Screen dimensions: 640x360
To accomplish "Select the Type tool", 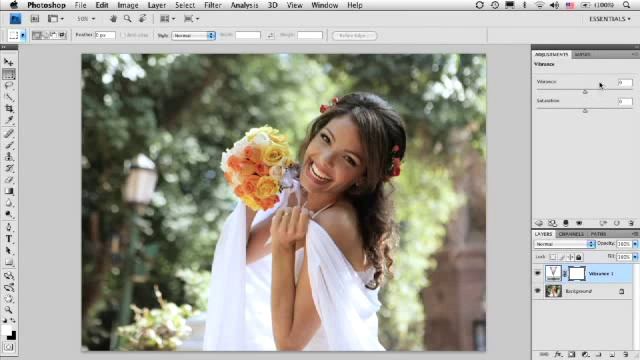I will point(9,239).
